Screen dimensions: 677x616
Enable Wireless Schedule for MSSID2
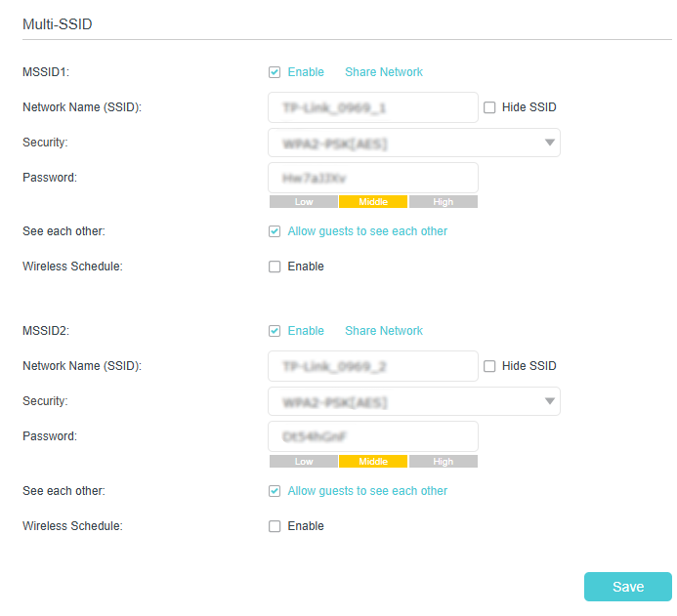[x=275, y=526]
